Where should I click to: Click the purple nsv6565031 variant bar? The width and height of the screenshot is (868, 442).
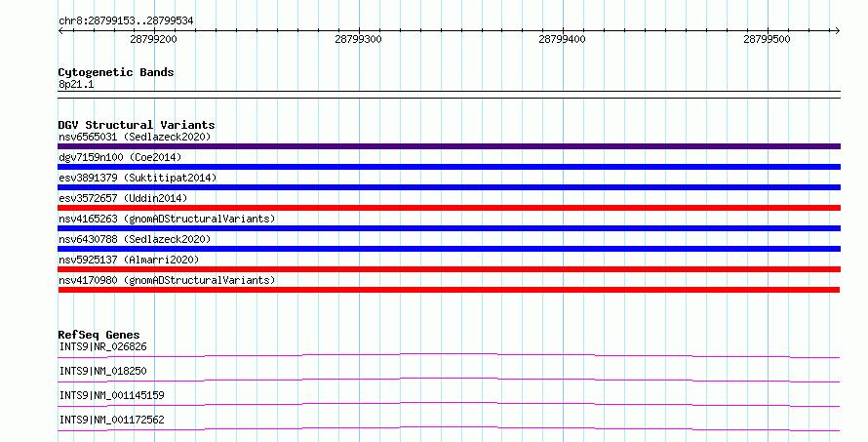[x=449, y=146]
